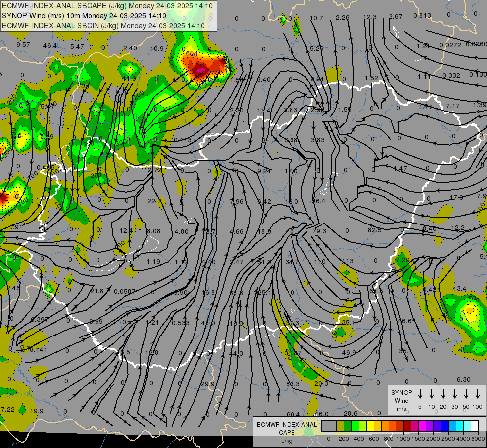Click the 7.17 value on the map
The width and height of the screenshot is (487, 448).
click(x=453, y=106)
